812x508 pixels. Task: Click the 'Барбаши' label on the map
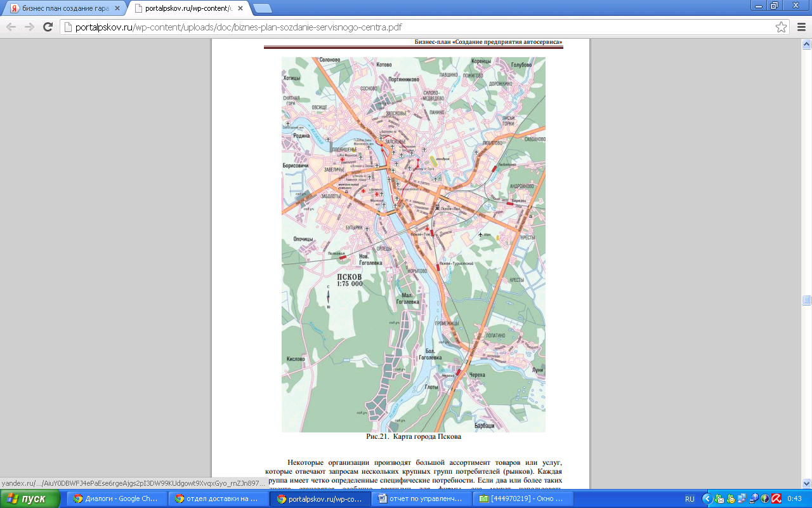pyautogui.click(x=484, y=425)
